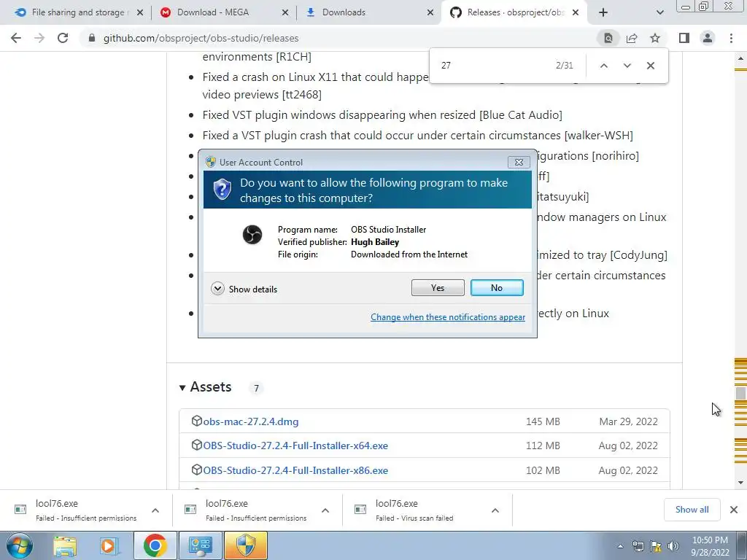Open Chrome three-dot menu
Image resolution: width=747 pixels, height=560 pixels.
[x=731, y=38]
